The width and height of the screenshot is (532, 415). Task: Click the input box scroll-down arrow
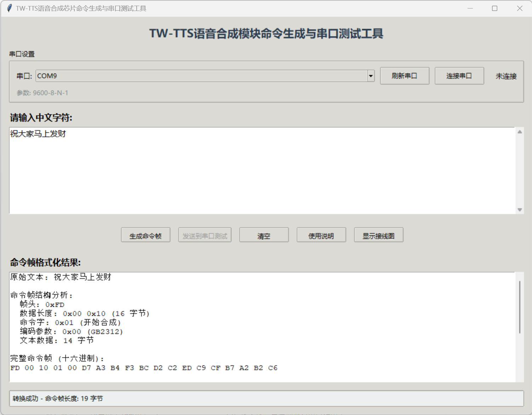coord(520,210)
